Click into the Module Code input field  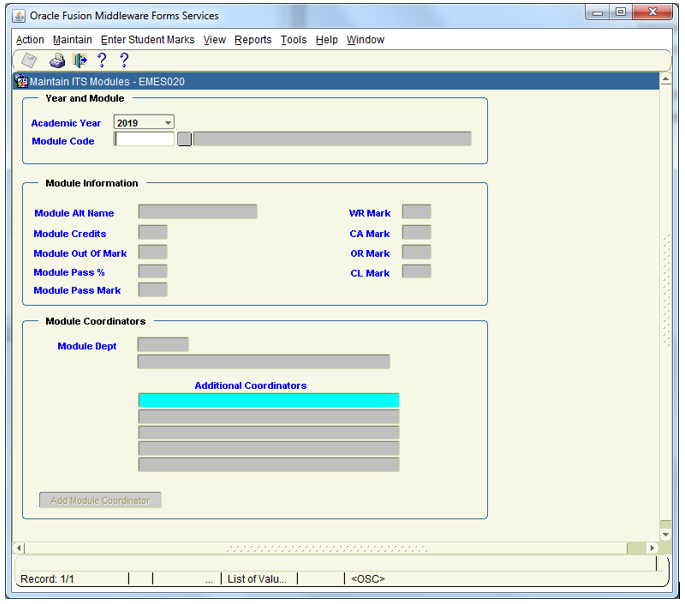tap(144, 140)
